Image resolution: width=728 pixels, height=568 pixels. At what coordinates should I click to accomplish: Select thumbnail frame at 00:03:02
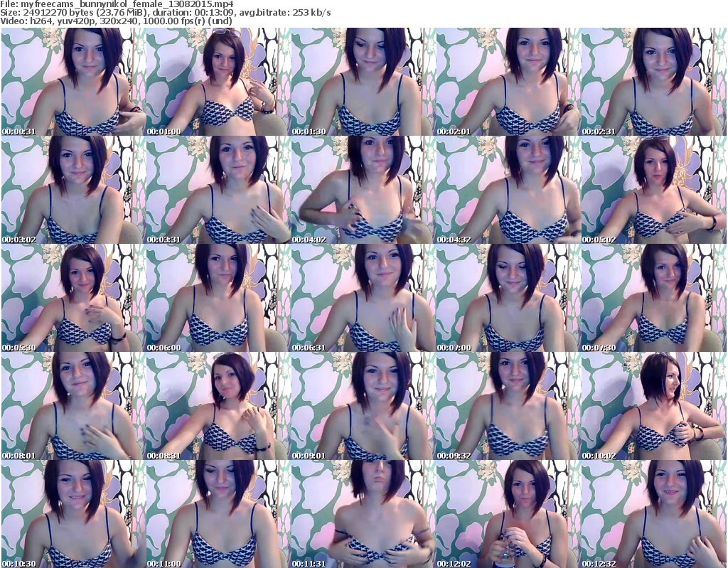(x=73, y=190)
